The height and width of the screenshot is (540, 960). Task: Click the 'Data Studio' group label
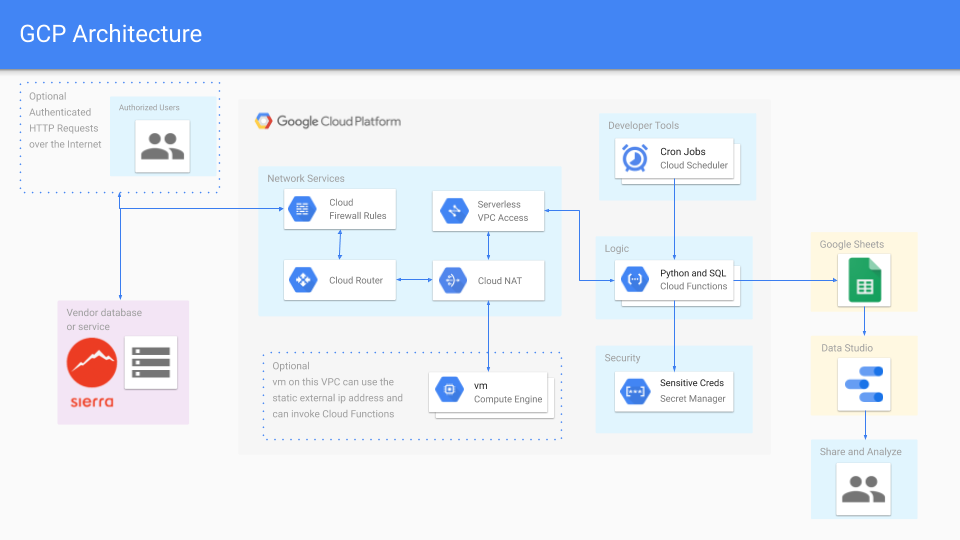click(847, 348)
